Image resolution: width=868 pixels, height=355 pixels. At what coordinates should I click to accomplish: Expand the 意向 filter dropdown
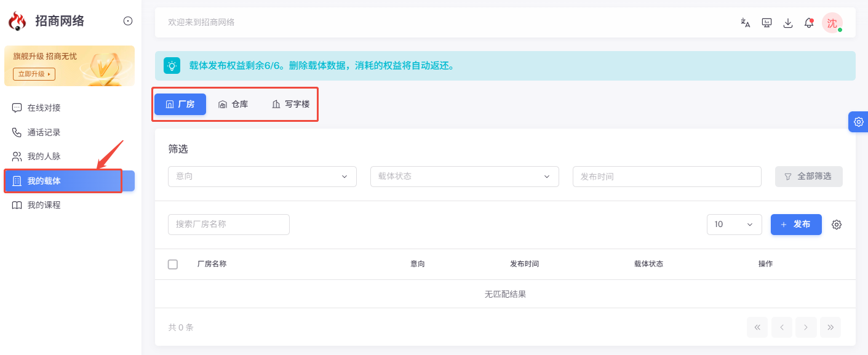pyautogui.click(x=262, y=177)
